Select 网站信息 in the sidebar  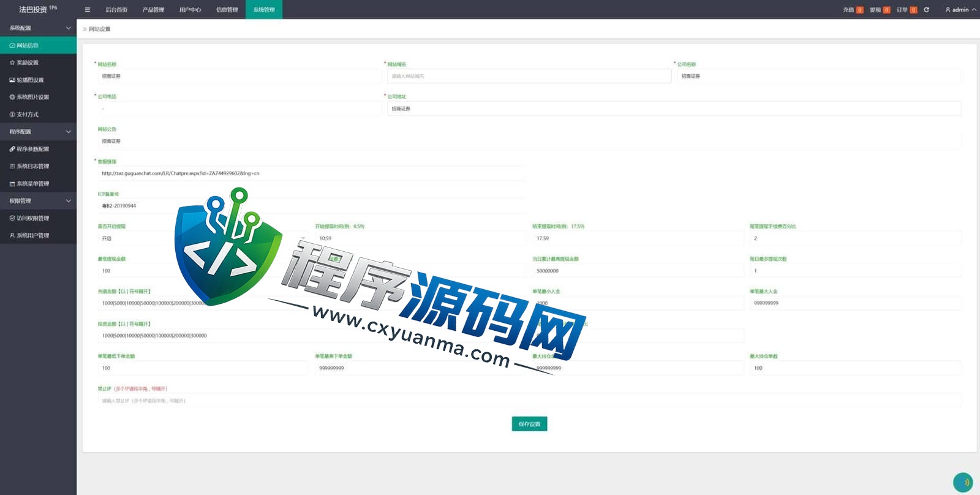[x=38, y=45]
